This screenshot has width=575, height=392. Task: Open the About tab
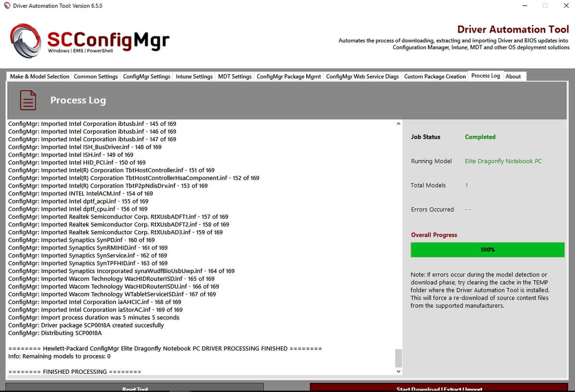513,77
